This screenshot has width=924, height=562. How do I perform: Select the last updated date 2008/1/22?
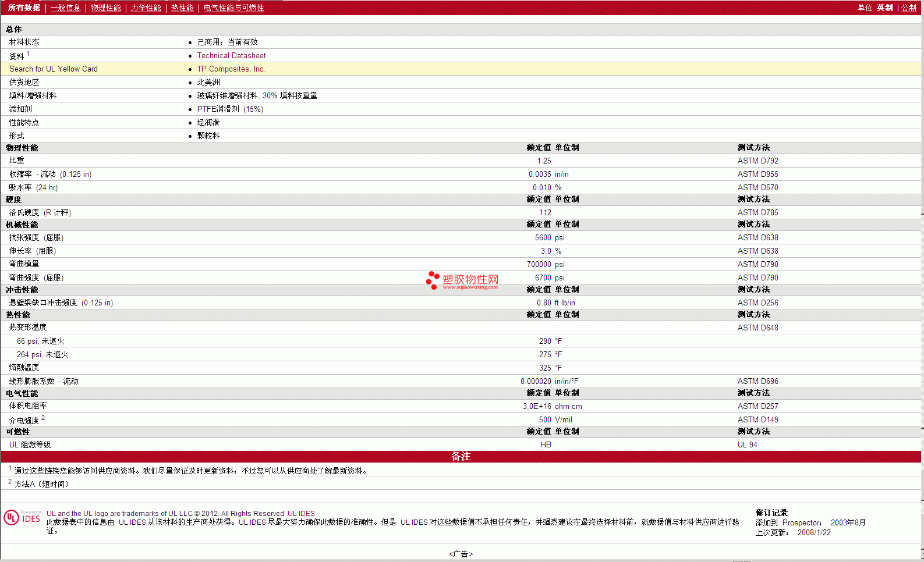pos(814,532)
